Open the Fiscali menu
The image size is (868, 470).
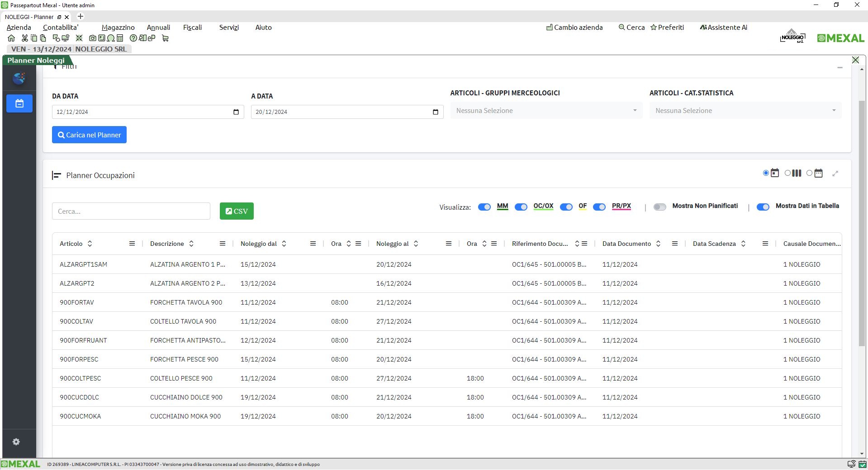[192, 28]
